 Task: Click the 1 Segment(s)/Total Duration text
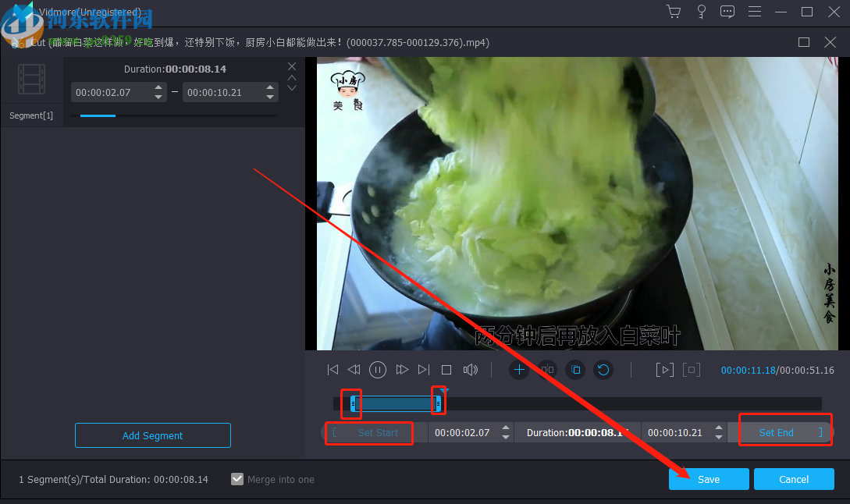(113, 480)
